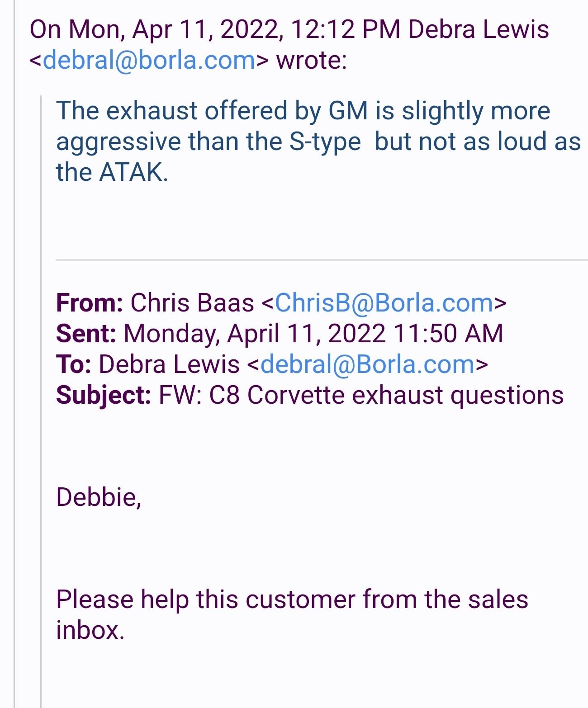This screenshot has height=708, width=588.
Task: Open the debral@Borla.com link in To line
Action: (368, 364)
